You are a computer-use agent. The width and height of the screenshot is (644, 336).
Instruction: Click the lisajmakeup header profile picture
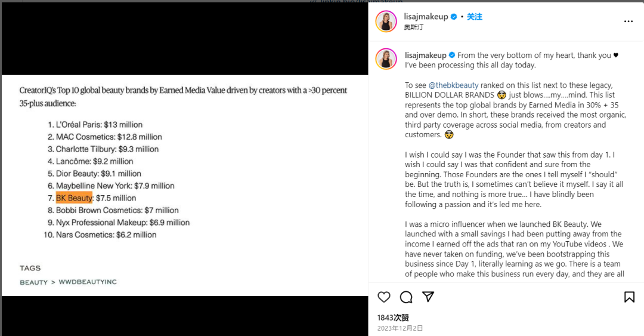point(386,21)
